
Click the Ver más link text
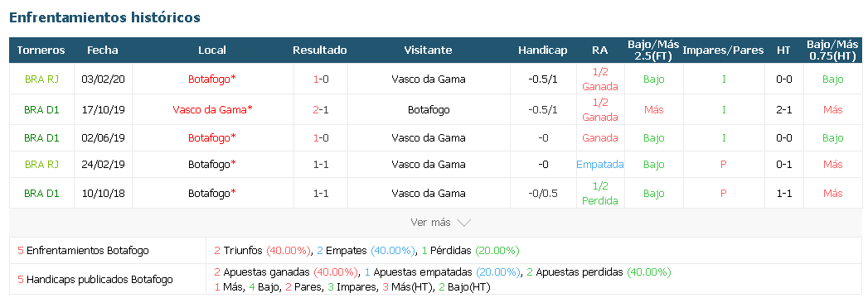tap(430, 222)
